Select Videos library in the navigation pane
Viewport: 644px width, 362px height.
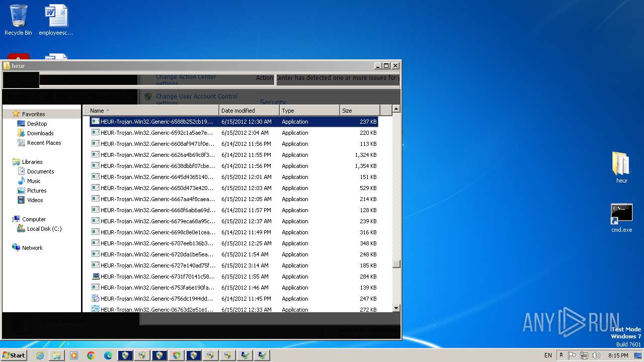pyautogui.click(x=35, y=200)
